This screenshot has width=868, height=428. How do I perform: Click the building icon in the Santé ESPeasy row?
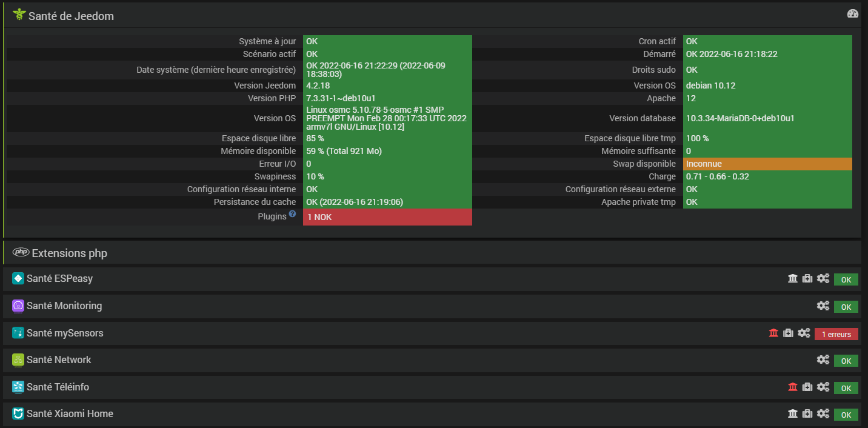792,278
